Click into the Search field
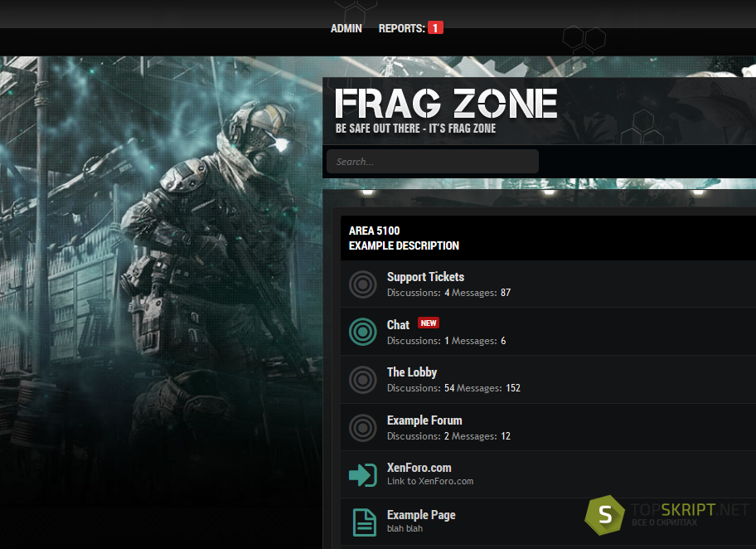This screenshot has width=756, height=549. point(433,161)
